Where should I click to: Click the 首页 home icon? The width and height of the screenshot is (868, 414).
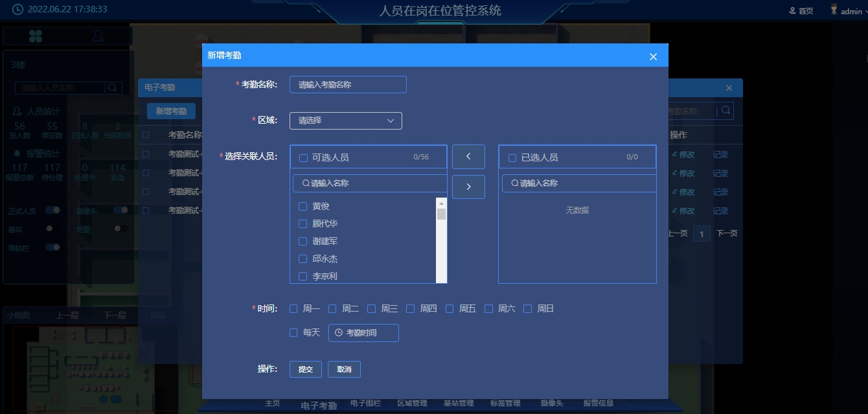point(792,11)
